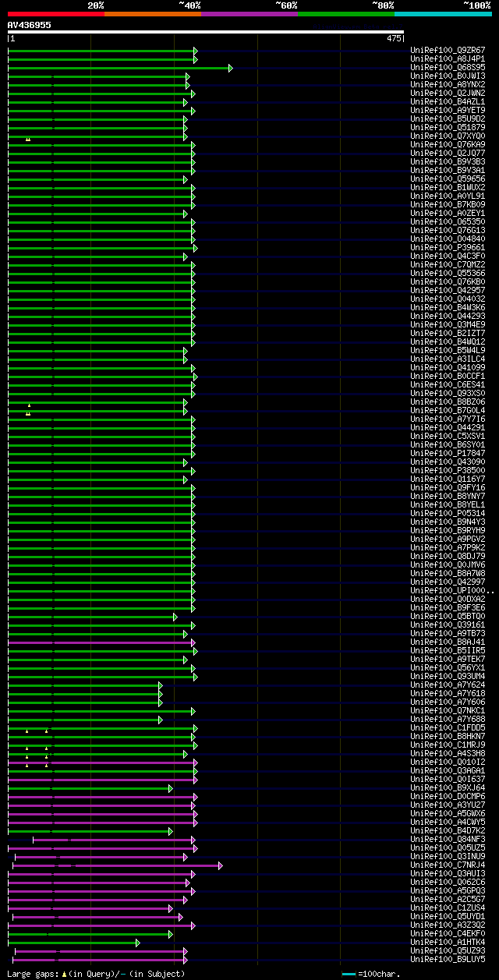The height and width of the screenshot is (980, 499).
Task: Select hit label UniRef100_O65350
Action: 448,221
